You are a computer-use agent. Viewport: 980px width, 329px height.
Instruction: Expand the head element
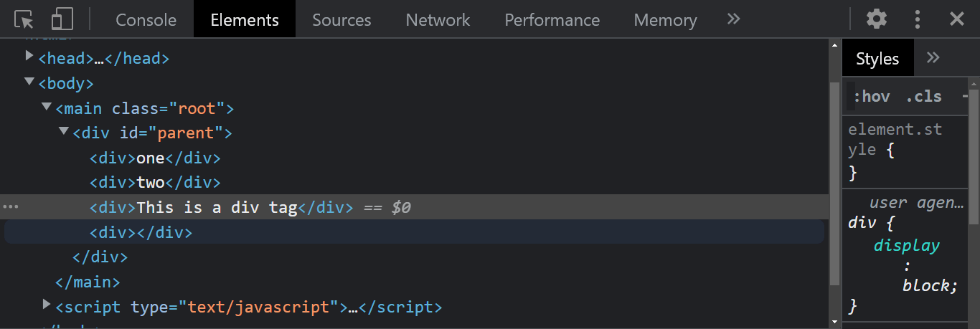(29, 55)
